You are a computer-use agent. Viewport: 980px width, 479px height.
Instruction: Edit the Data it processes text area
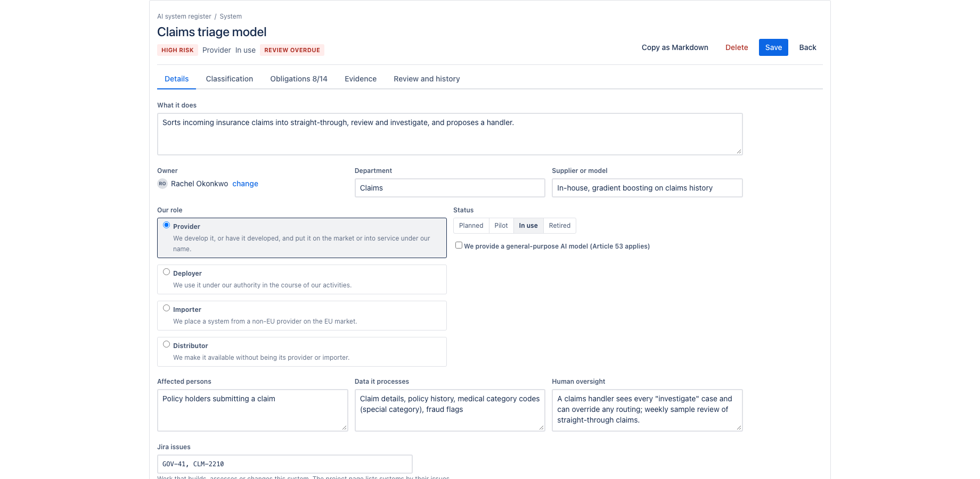tap(450, 410)
